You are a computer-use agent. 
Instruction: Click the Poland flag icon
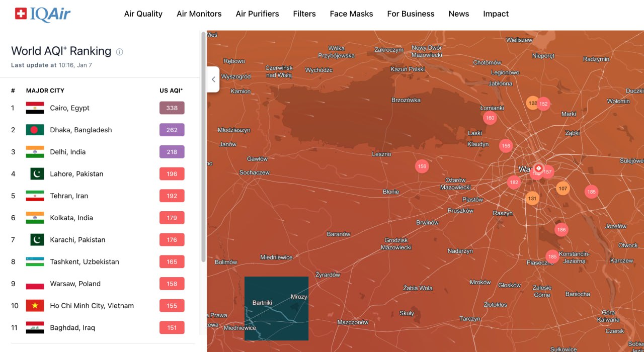[35, 284]
